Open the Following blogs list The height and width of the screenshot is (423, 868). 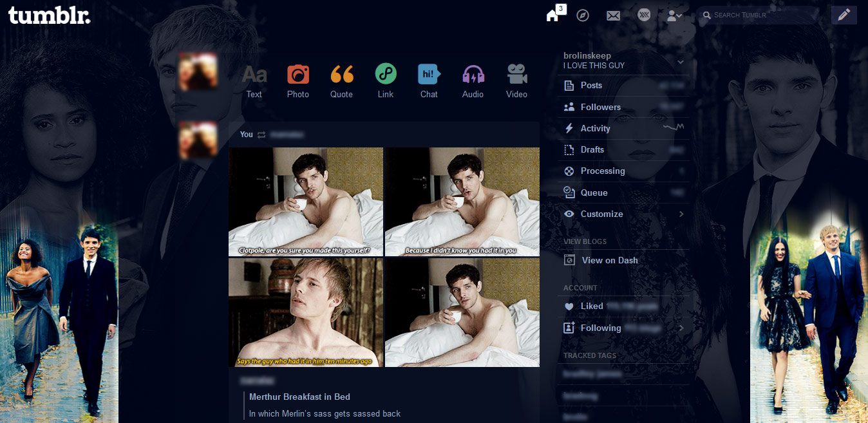pyautogui.click(x=623, y=328)
